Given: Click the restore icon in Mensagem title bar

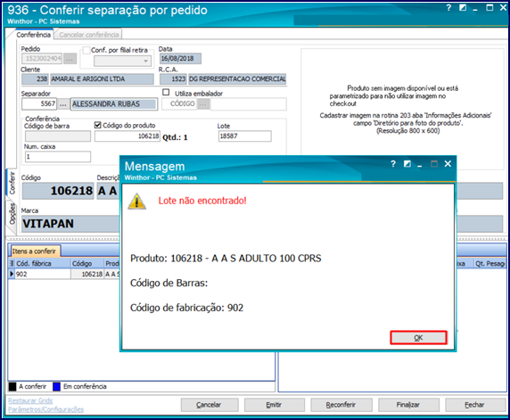Looking at the screenshot, I should tap(407, 164).
